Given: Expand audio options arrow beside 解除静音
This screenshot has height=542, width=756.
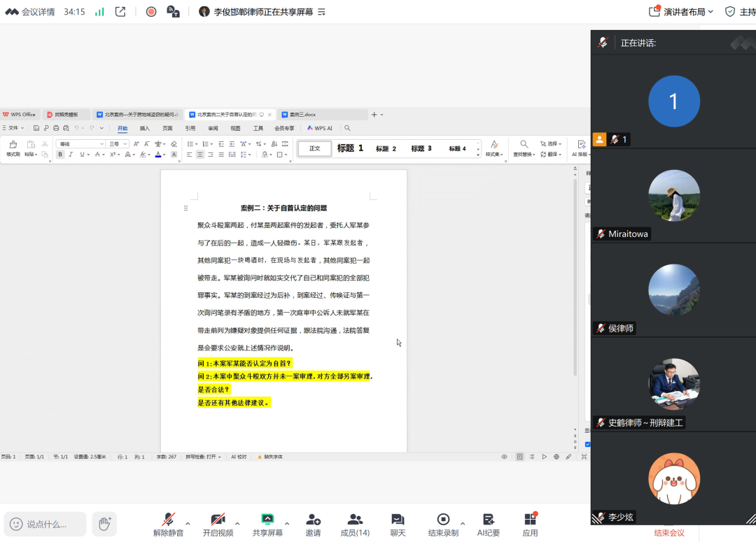Looking at the screenshot, I should (188, 523).
